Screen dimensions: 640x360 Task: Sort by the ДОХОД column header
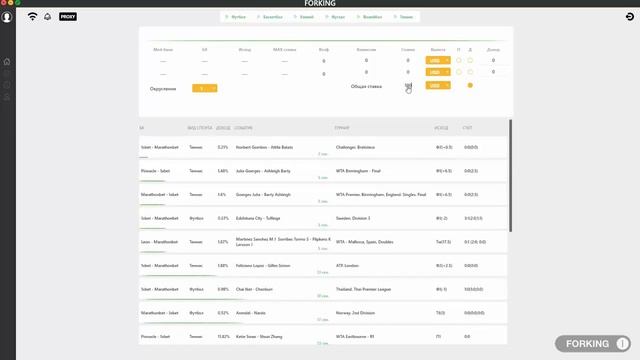(223, 128)
